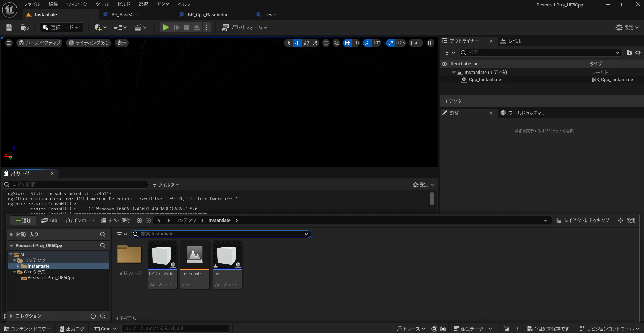Click the 追加 button in content browser
644x333 pixels.
pyautogui.click(x=23, y=220)
